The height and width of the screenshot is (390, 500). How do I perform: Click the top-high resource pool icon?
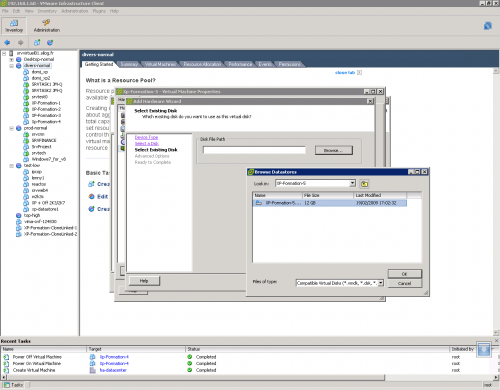(x=19, y=215)
